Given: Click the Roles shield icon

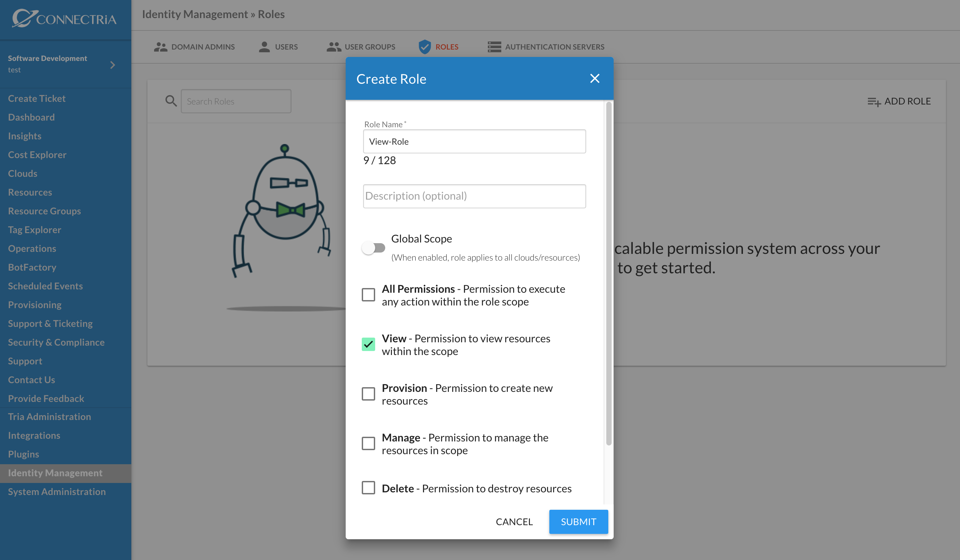Looking at the screenshot, I should pyautogui.click(x=424, y=47).
